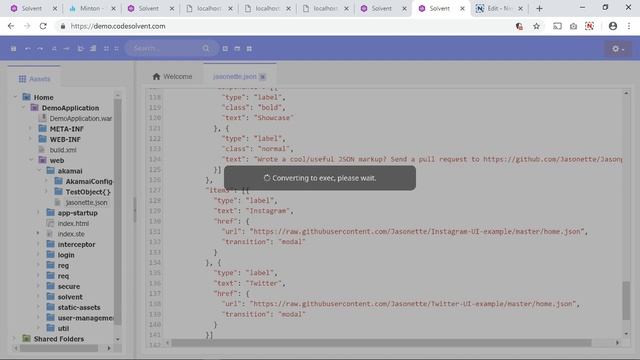Bookmark this page with the star icon

[536, 26]
